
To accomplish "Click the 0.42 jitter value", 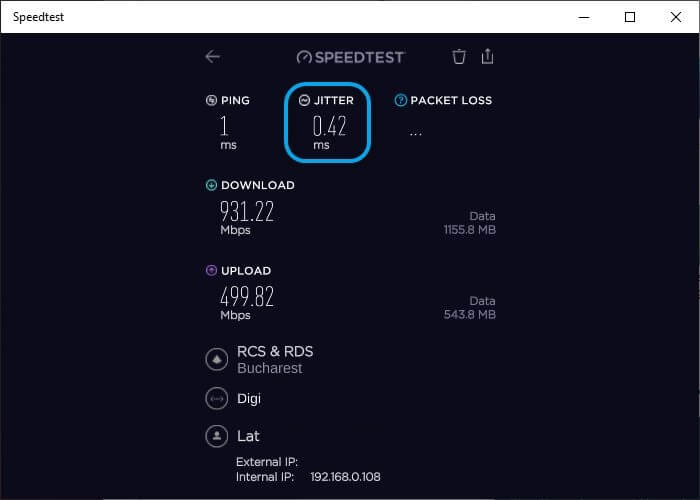I will (329, 126).
